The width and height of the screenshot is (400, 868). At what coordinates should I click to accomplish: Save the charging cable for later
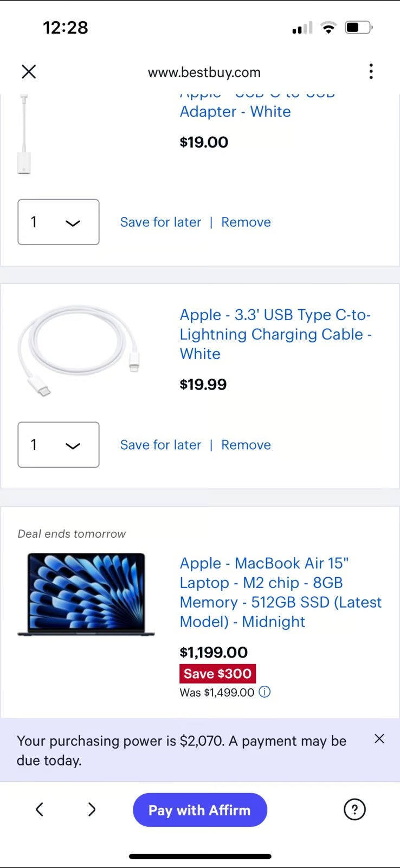(x=160, y=444)
